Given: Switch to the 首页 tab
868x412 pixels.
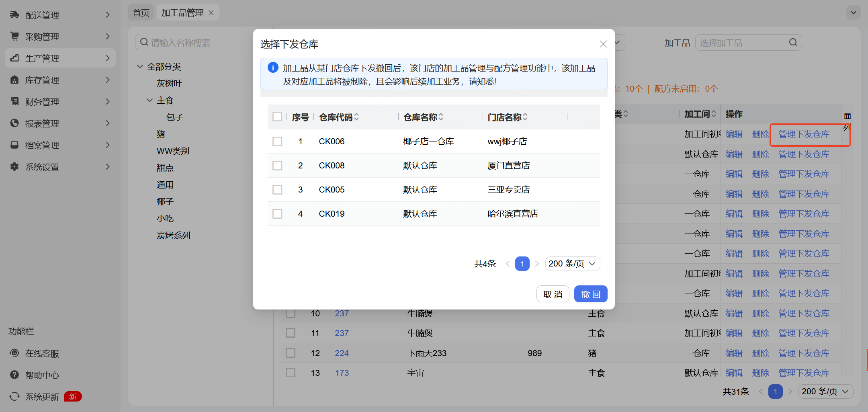Looking at the screenshot, I should click(141, 13).
